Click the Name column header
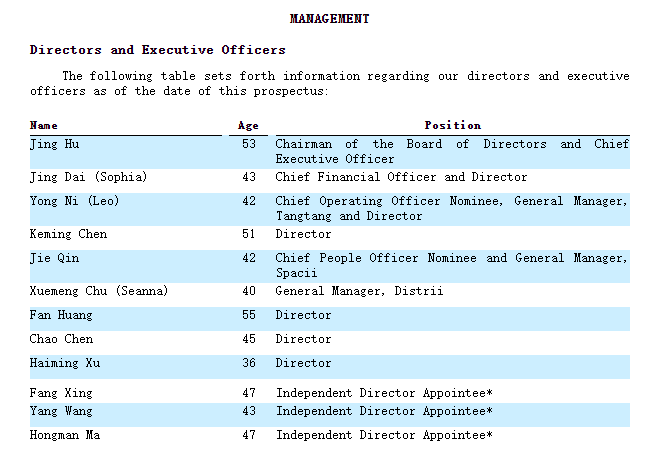The image size is (658, 452). point(44,125)
